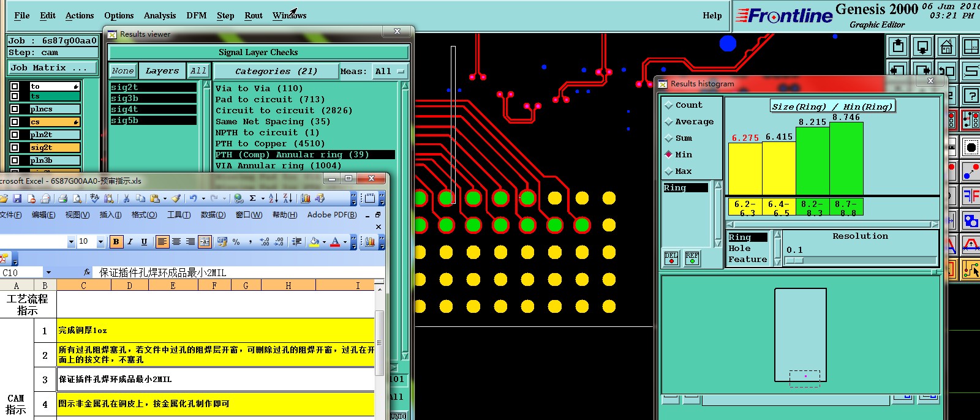Click Sort Ascending A-Z icon
Screen dimensions: 980x420
point(273,198)
